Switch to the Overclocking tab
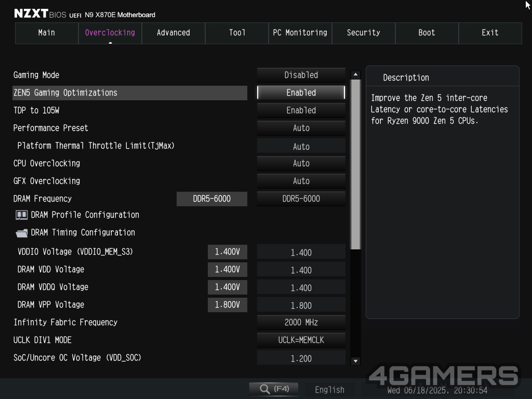Screen dimensions: 532x399 pyautogui.click(x=110, y=33)
